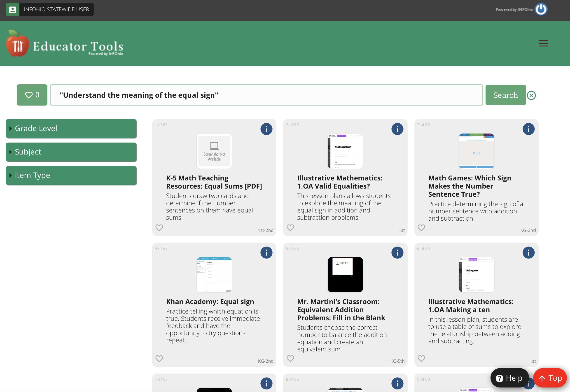Clear the search with the X icon
Viewport: 570px width, 392px height.
[x=531, y=95]
